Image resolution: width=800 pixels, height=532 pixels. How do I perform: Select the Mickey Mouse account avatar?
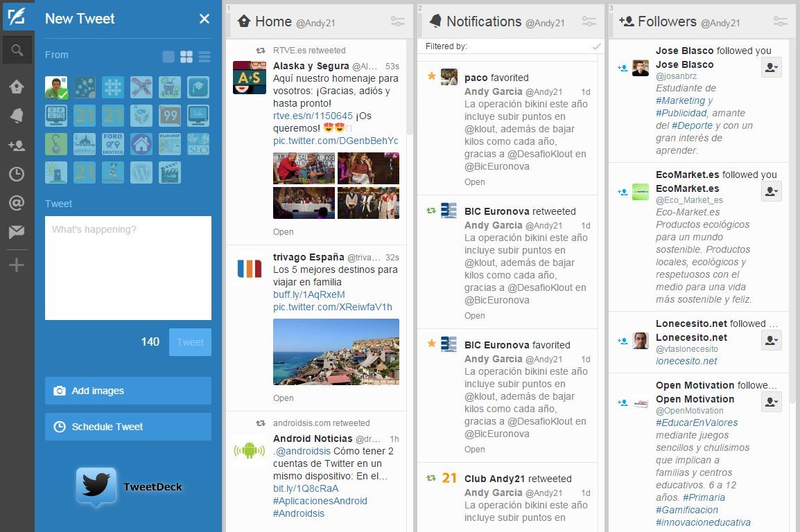coord(113,172)
